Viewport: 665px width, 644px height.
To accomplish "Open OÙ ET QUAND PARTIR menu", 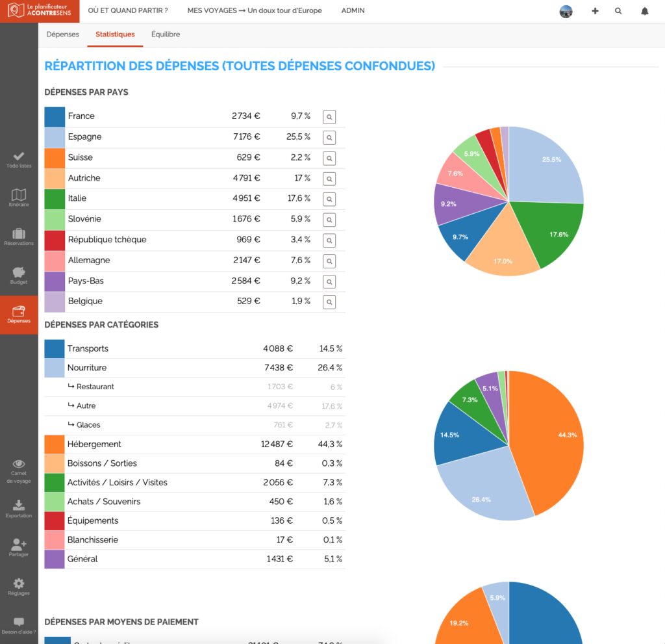I will [x=128, y=11].
